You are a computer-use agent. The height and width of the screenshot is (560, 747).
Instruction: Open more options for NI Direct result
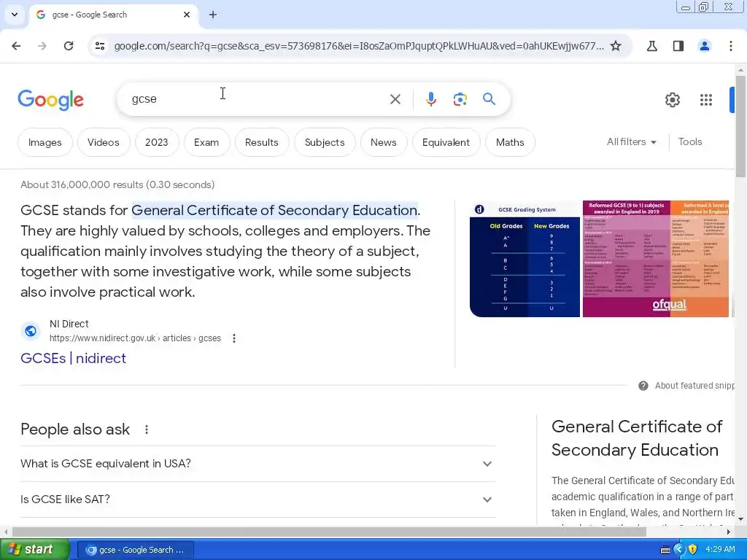234,338
